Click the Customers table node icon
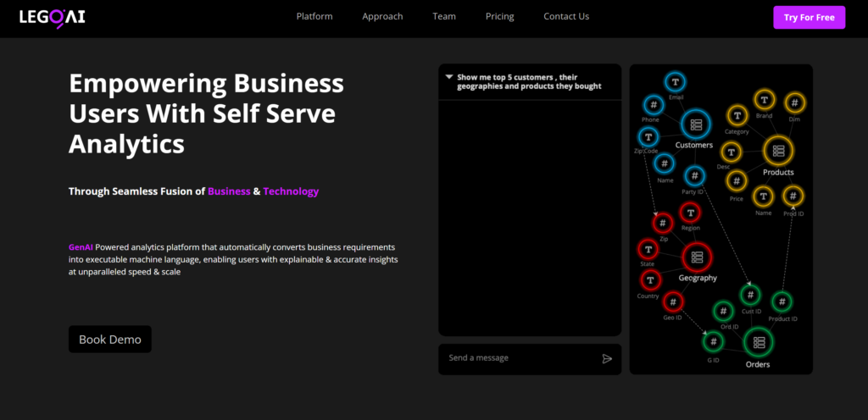Image resolution: width=868 pixels, height=420 pixels. coord(695,124)
